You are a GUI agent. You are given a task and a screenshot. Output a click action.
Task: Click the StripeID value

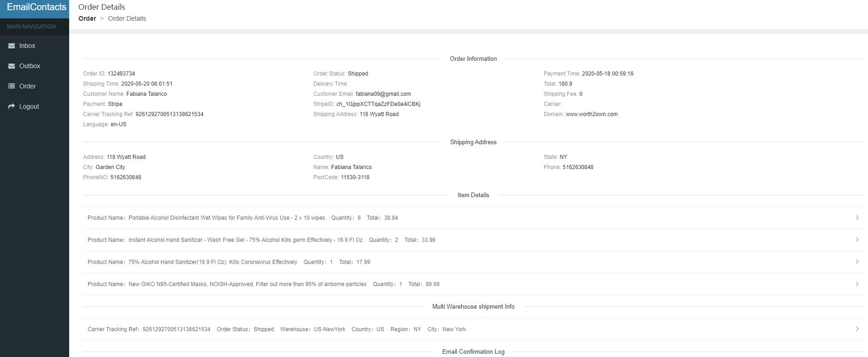click(x=378, y=104)
